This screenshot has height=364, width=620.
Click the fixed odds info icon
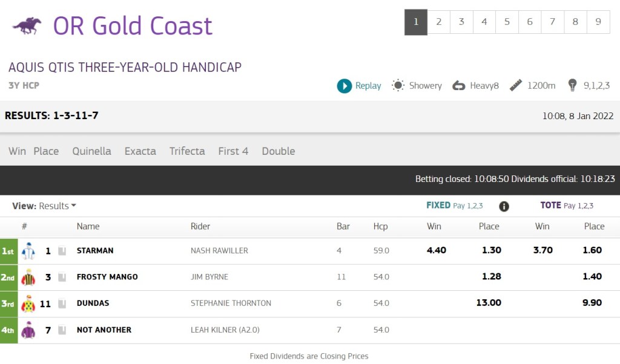pyautogui.click(x=504, y=206)
